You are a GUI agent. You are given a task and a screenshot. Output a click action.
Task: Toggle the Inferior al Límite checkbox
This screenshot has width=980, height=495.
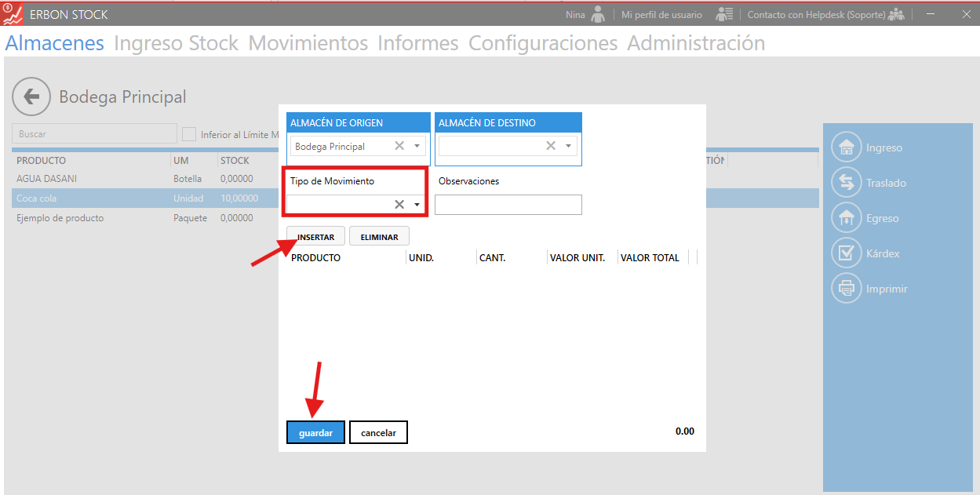[x=189, y=134]
